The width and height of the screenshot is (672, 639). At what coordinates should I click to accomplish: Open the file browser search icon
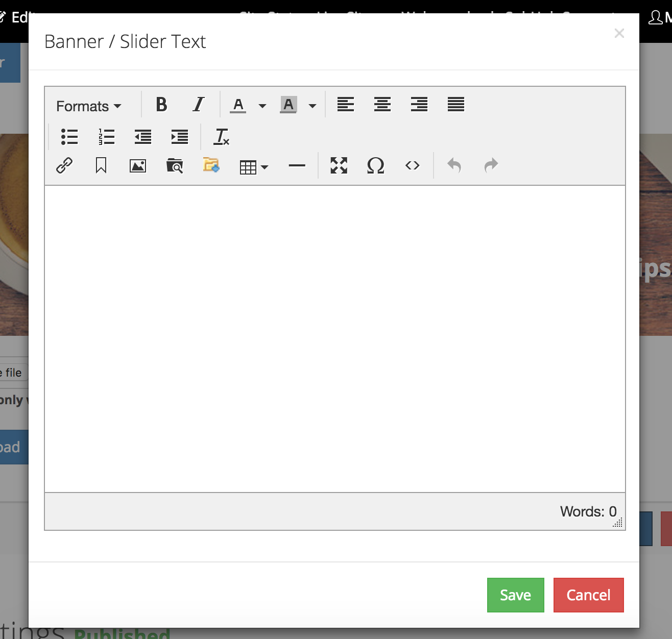(x=175, y=165)
